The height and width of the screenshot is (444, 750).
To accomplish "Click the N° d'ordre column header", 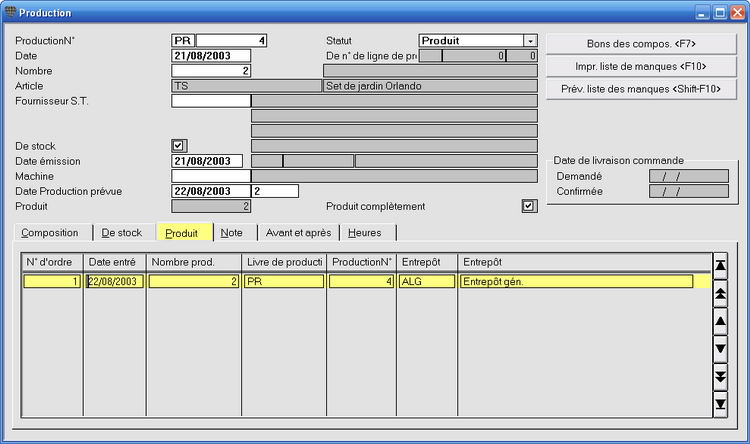I will tap(53, 262).
